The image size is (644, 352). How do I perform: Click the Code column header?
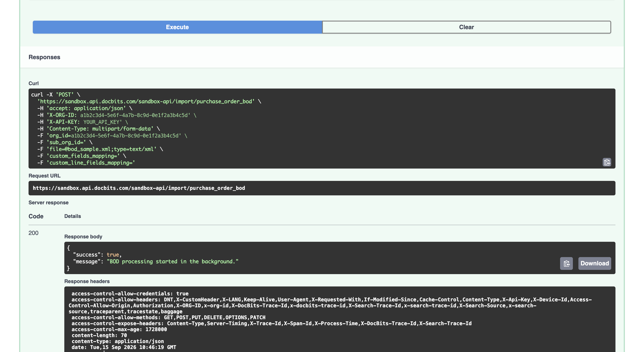click(x=36, y=216)
